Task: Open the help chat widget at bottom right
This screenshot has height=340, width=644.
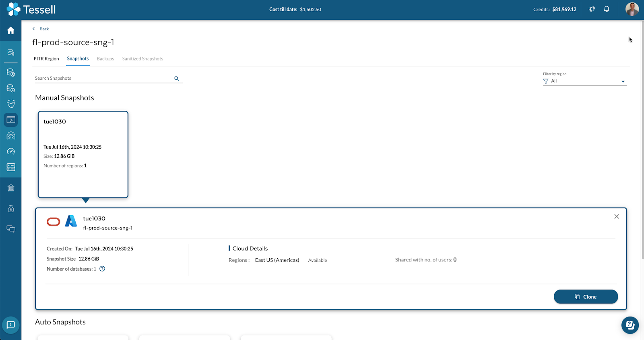Action: [630, 325]
